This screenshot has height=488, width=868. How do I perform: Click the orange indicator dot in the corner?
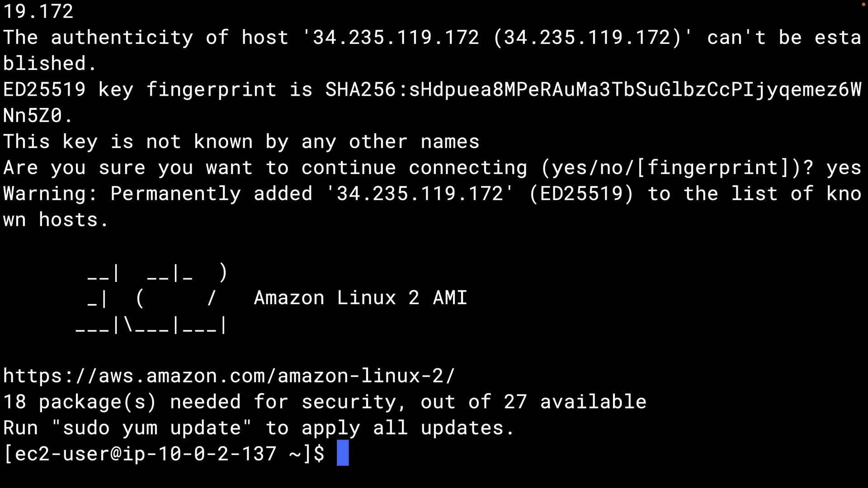(x=863, y=4)
